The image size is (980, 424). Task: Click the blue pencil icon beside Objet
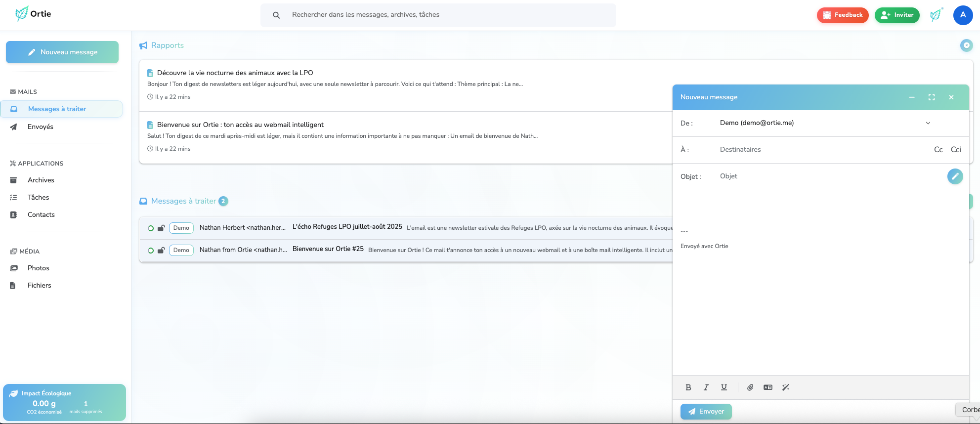point(955,176)
